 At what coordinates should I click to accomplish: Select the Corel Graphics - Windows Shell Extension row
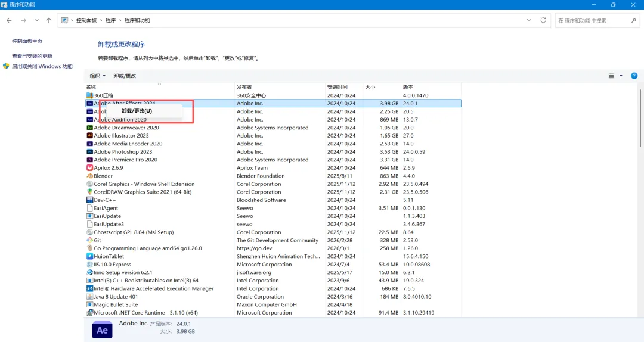point(273,184)
